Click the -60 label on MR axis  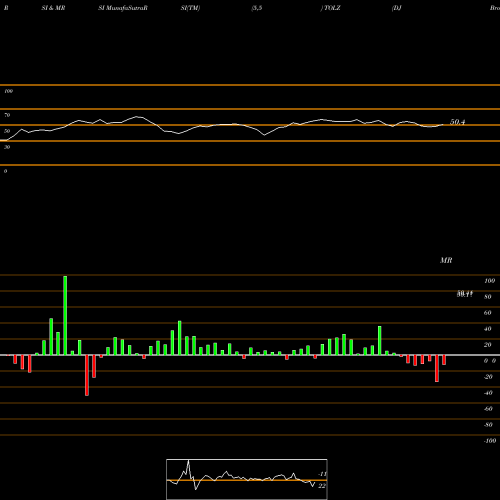(488, 409)
